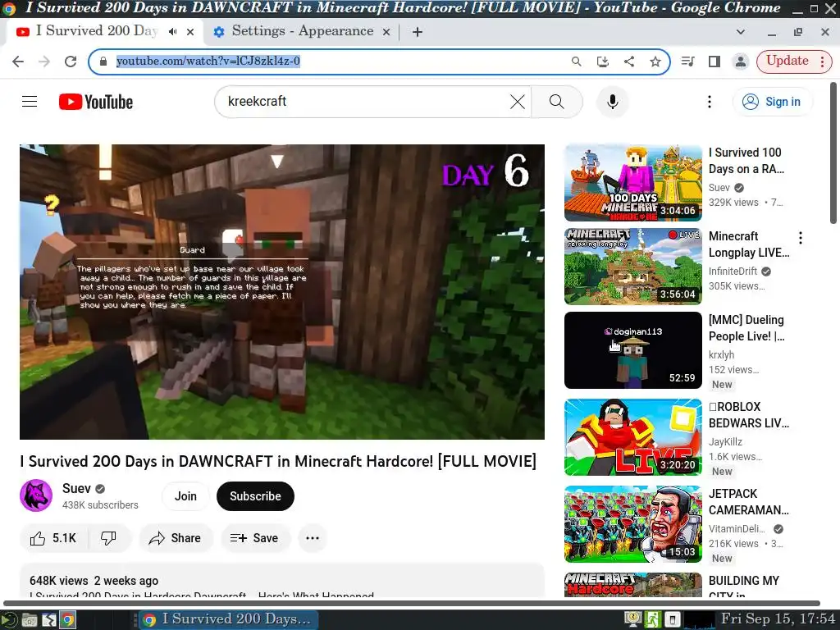840x630 pixels.
Task: Open InfiniteDrift channel name
Action: [733, 271]
